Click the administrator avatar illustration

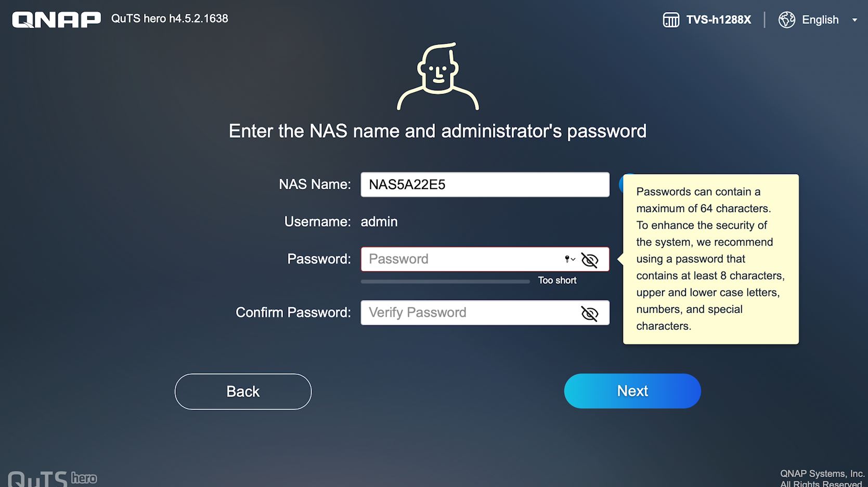pyautogui.click(x=438, y=77)
